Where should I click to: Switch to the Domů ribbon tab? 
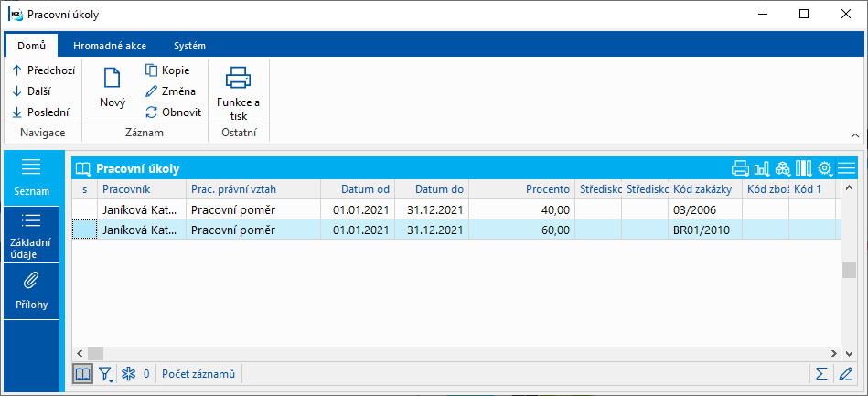point(31,46)
